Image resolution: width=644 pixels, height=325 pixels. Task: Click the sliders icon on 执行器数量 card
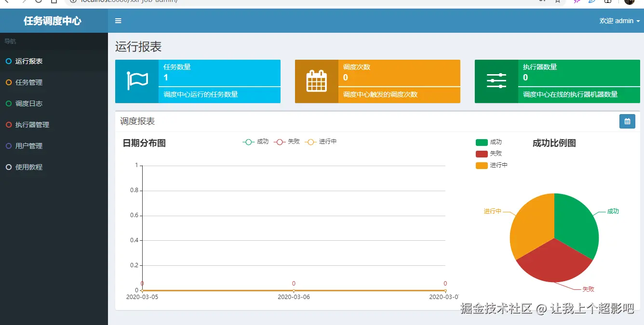tap(496, 81)
